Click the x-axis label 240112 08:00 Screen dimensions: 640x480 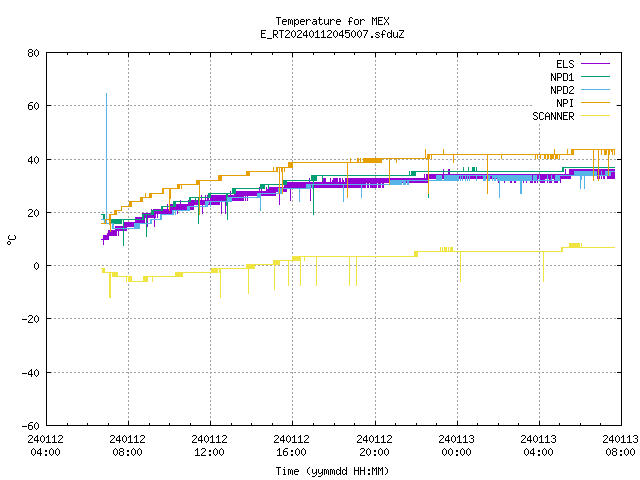127,446
